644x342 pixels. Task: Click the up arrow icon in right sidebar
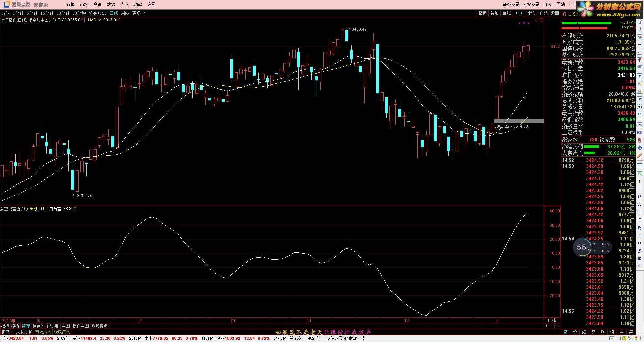640,21
